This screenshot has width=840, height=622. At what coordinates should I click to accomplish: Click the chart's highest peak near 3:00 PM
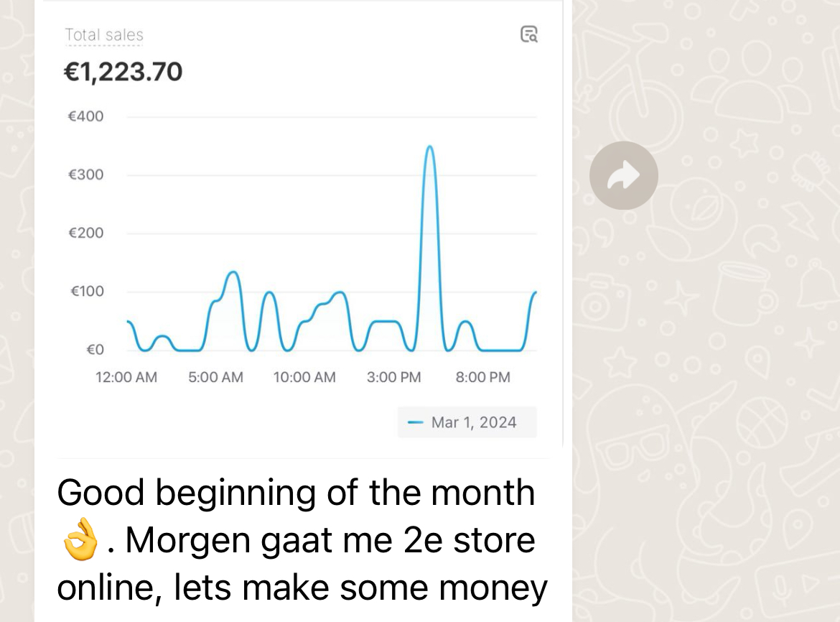[x=429, y=147]
